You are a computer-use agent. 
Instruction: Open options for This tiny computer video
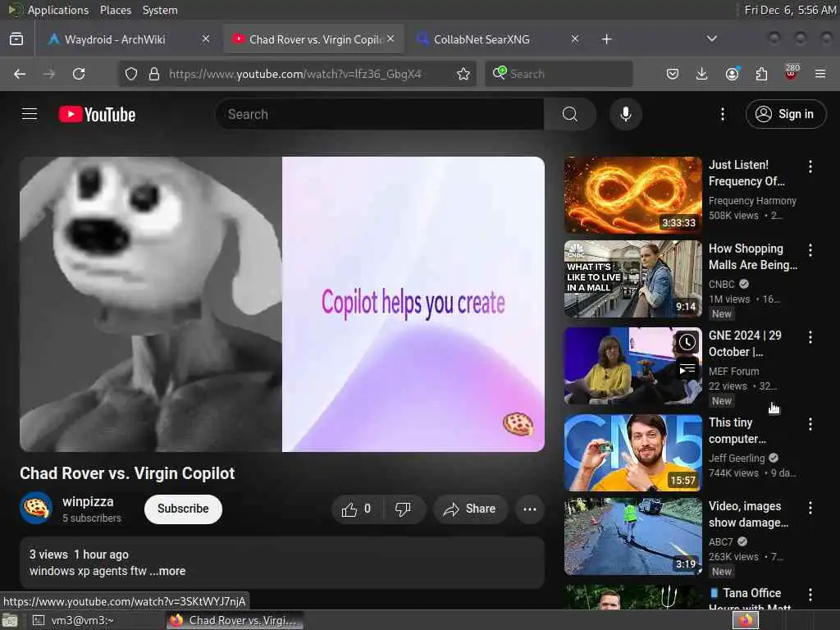pos(810,424)
